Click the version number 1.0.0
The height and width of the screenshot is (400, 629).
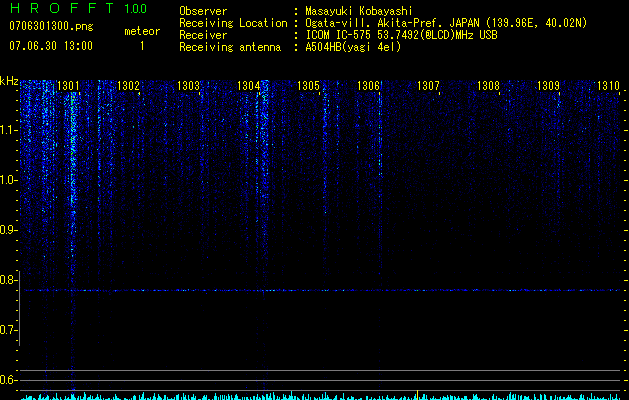coord(135,9)
